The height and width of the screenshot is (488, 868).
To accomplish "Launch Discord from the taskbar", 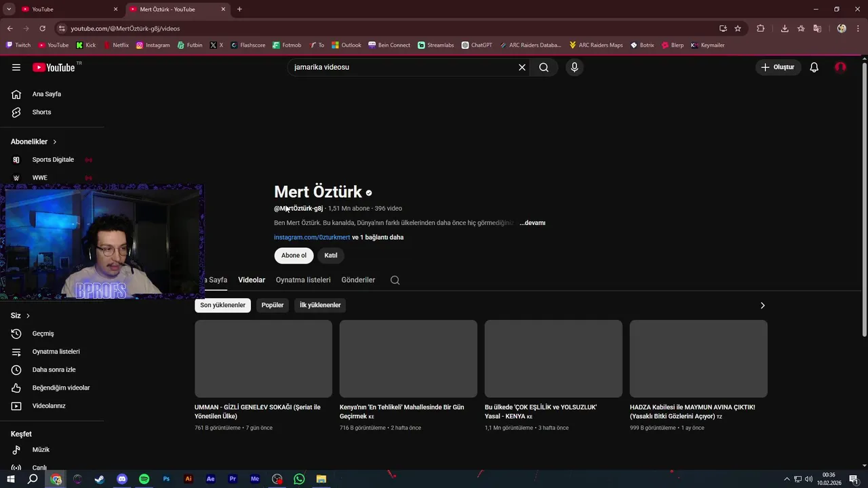I will (x=122, y=479).
